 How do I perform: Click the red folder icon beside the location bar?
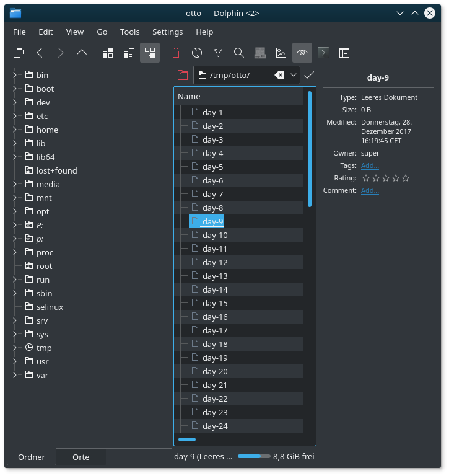tap(182, 75)
